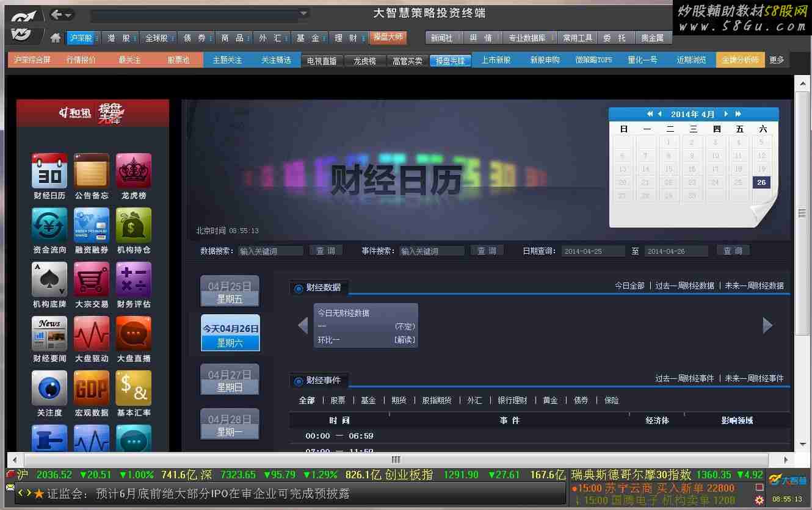Screen dimensions: 812x510
Task: Open the 专业数据库 menu
Action: [529, 38]
